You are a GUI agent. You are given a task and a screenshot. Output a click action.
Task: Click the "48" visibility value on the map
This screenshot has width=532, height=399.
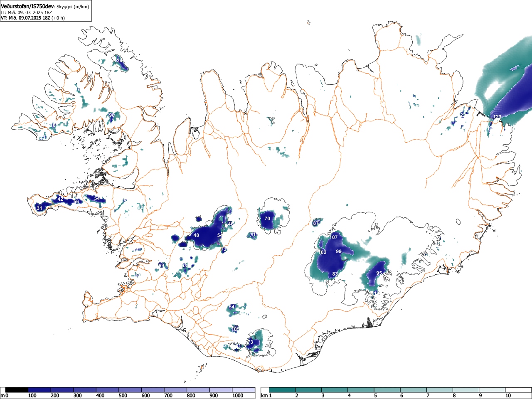(196, 235)
